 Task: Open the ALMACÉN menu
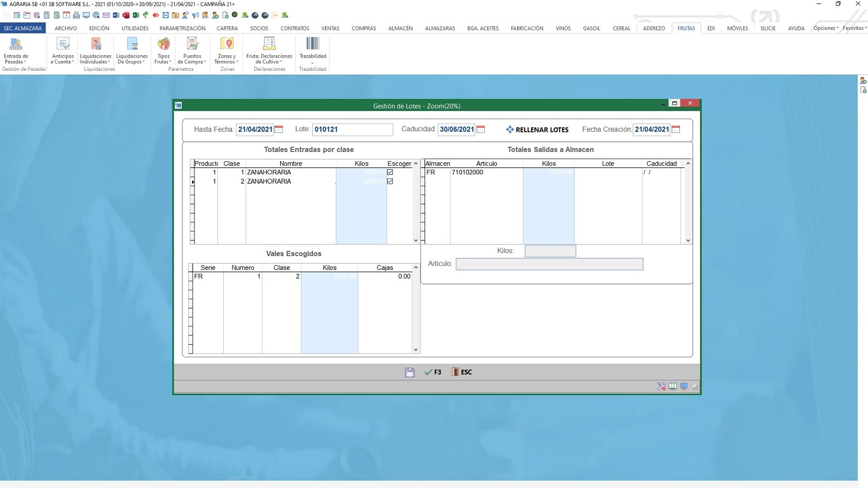tap(400, 28)
